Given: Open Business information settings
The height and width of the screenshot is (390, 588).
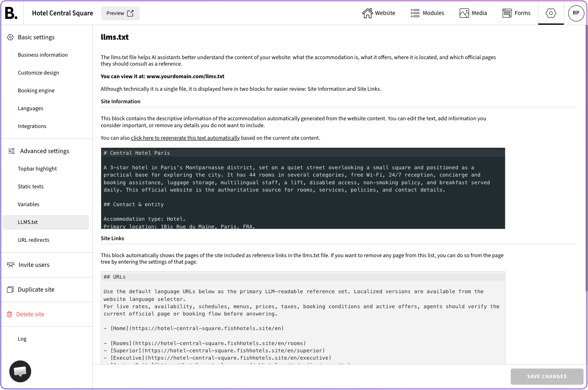Looking at the screenshot, I should [43, 55].
